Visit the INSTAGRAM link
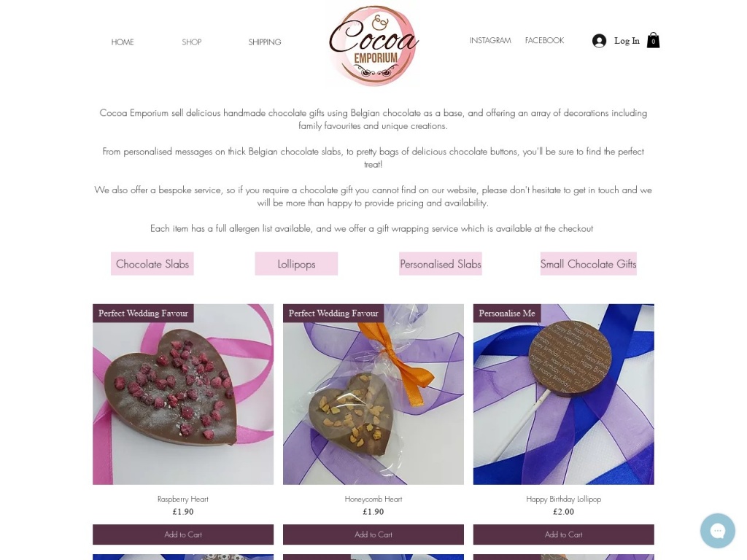747x560 pixels. (490, 41)
